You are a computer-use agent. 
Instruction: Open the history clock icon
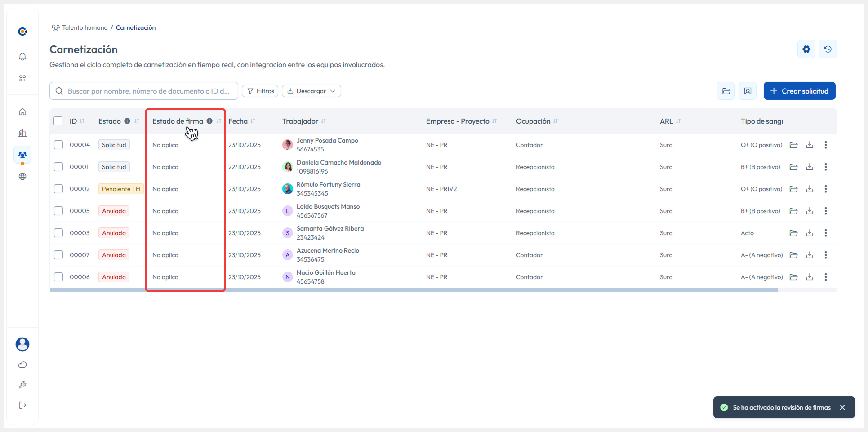[828, 49]
